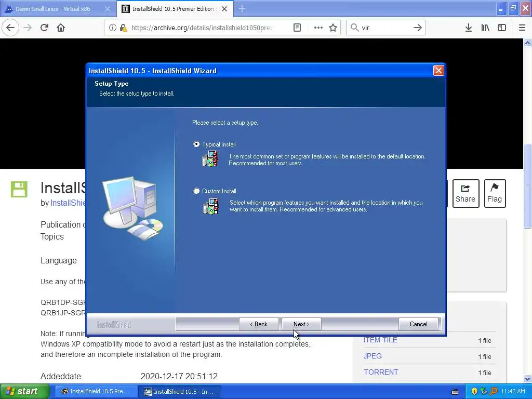Click the page scroll down arrow
This screenshot has width=532, height=399.
[x=527, y=379]
